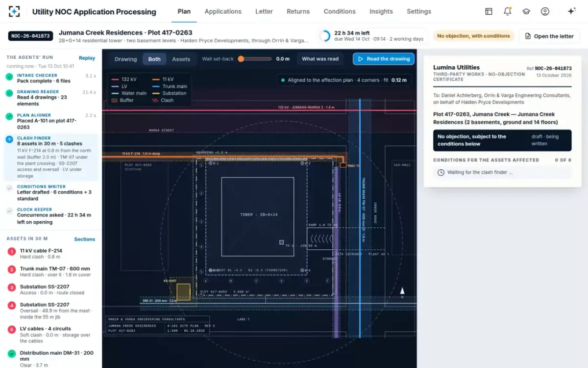Go to the Plan tab
Viewport: 588px width, 368px height.
[184, 11]
